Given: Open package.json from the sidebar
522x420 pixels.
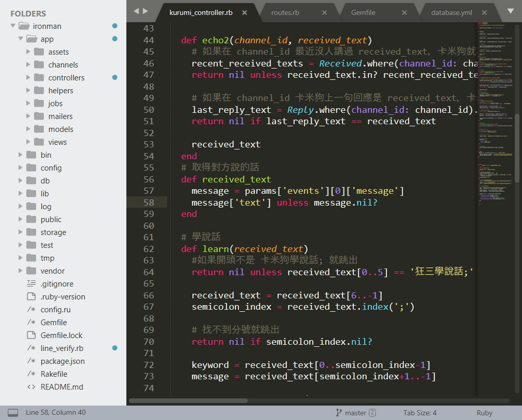Looking at the screenshot, I should [62, 361].
